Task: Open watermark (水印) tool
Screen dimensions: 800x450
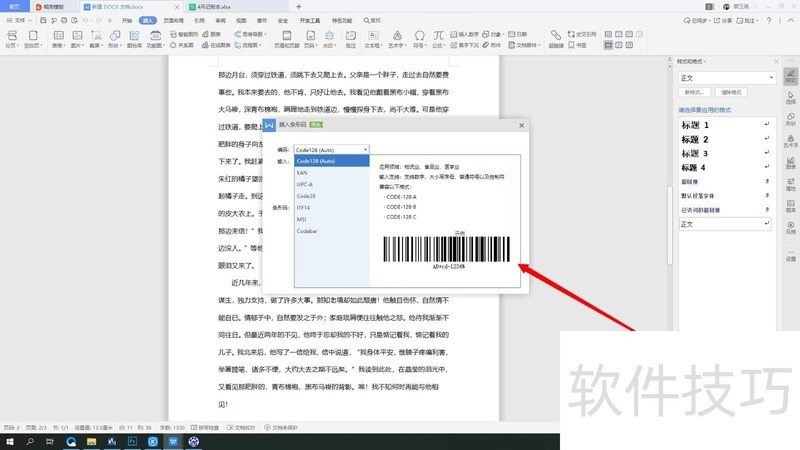Action: coord(330,39)
